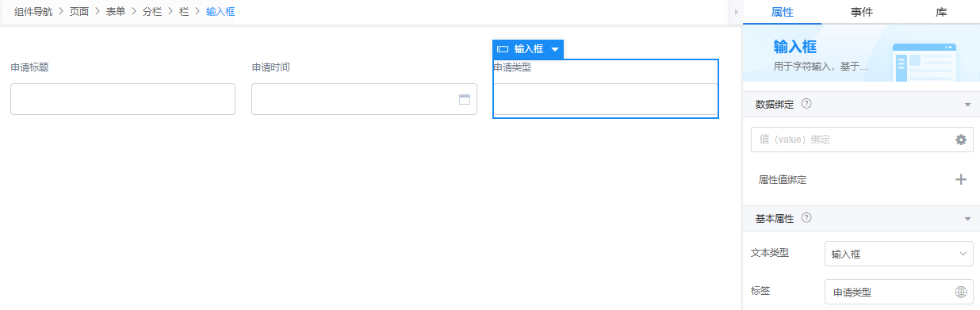Collapse the right properties panel with the arrow handle
The height and width of the screenshot is (310, 980).
[736, 13]
